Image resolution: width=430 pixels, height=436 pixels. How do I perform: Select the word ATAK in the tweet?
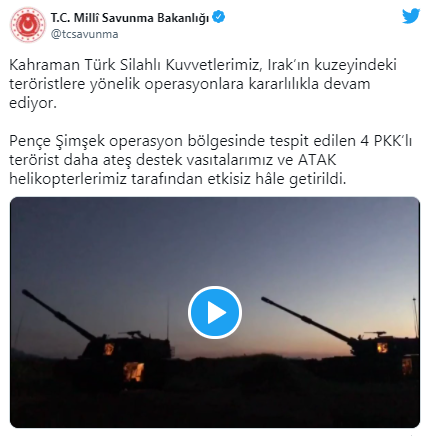[317, 160]
